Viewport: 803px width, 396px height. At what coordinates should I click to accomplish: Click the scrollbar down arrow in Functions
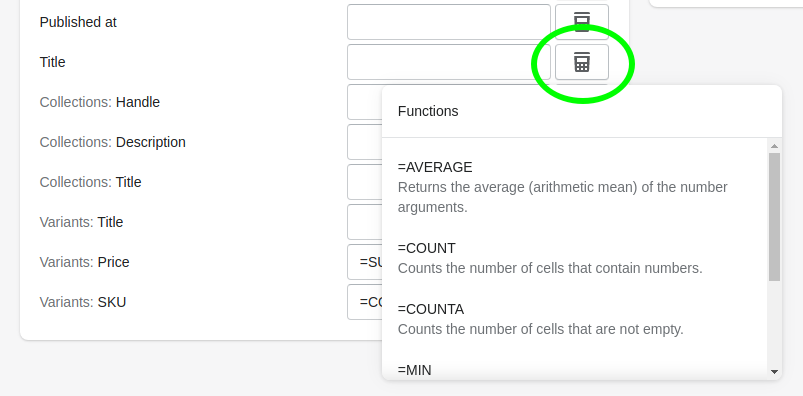(774, 372)
